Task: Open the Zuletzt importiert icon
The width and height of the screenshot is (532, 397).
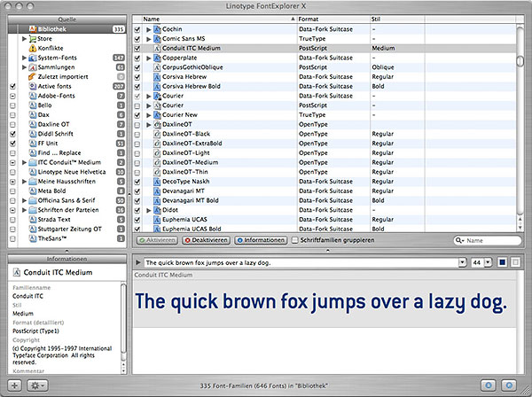Action: click(x=33, y=76)
